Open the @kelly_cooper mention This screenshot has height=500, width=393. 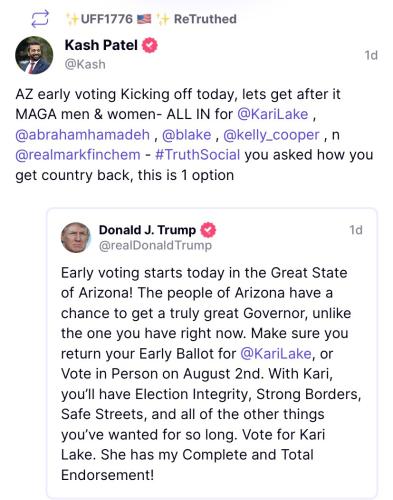[271, 135]
